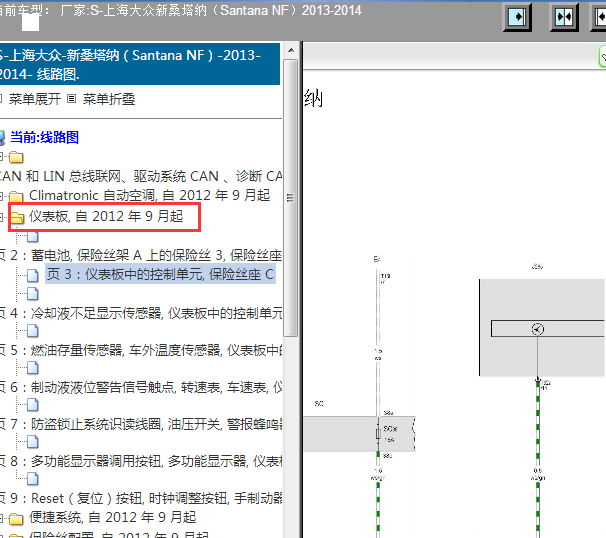Click the page icon above 页 7 entry

pos(33,405)
